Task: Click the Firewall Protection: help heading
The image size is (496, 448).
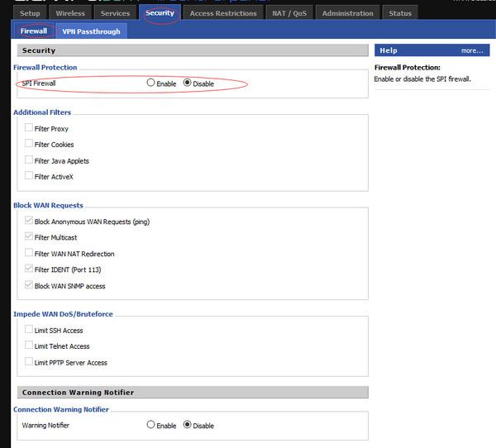Action: pyautogui.click(x=407, y=68)
